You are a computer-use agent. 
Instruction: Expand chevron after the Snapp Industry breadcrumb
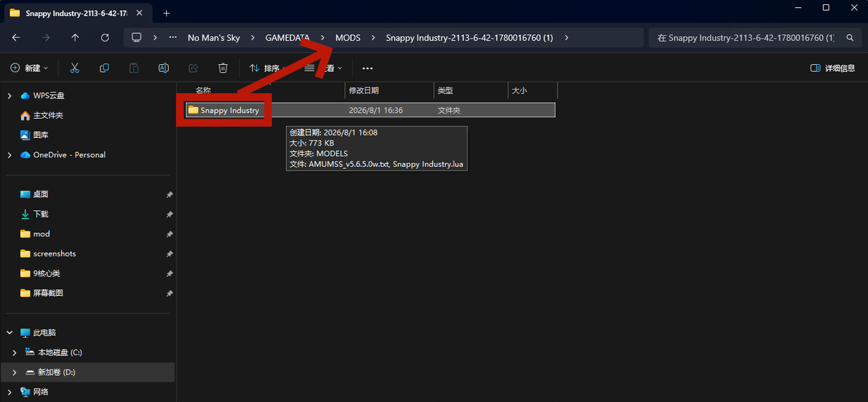click(x=566, y=38)
